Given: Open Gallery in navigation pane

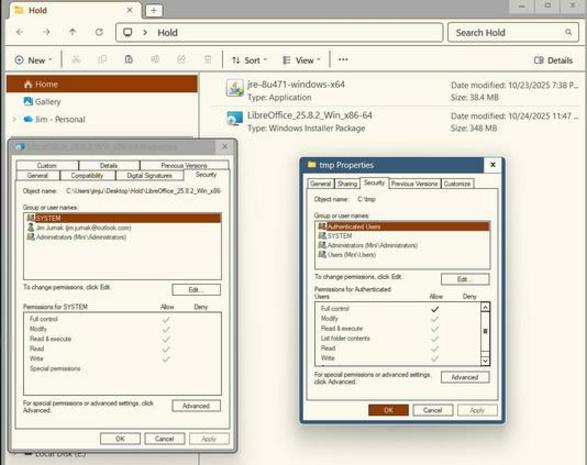Looking at the screenshot, I should pyautogui.click(x=48, y=101).
